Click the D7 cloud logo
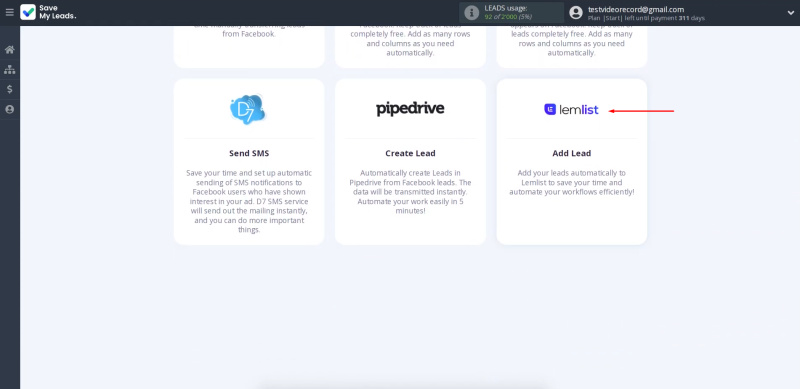Viewport: 800px width, 389px height. click(x=248, y=109)
